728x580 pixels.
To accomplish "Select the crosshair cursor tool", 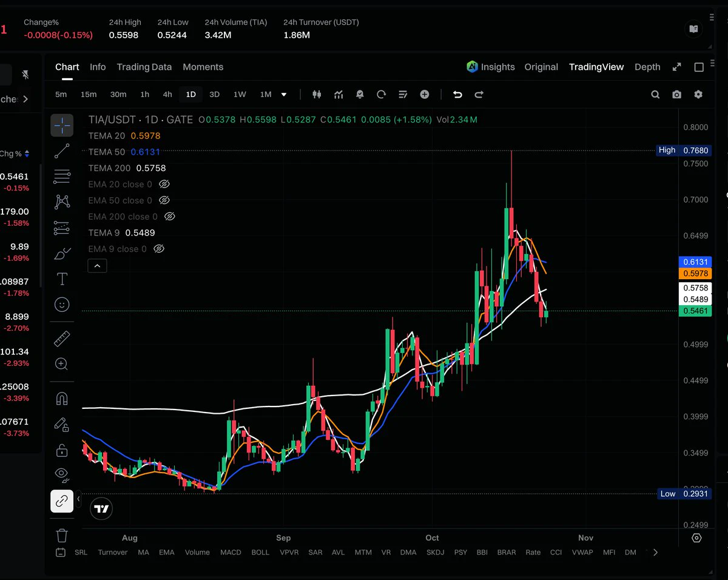I will pyautogui.click(x=62, y=126).
